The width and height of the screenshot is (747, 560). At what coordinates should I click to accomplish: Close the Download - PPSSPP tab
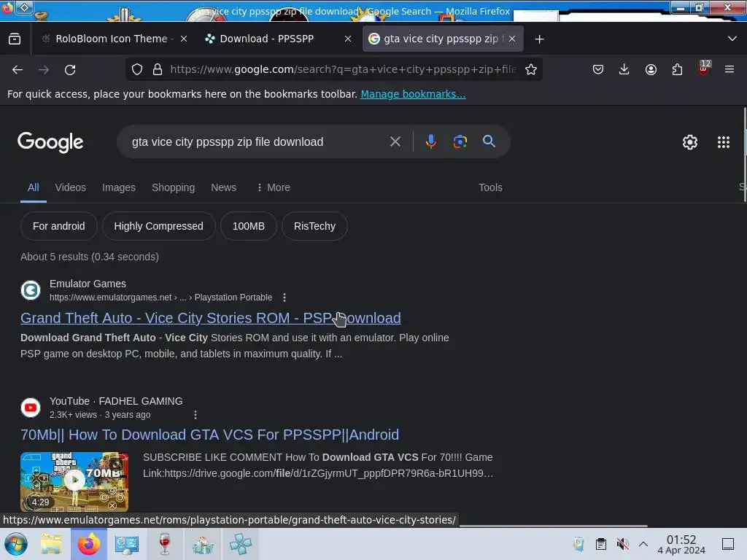[348, 39]
